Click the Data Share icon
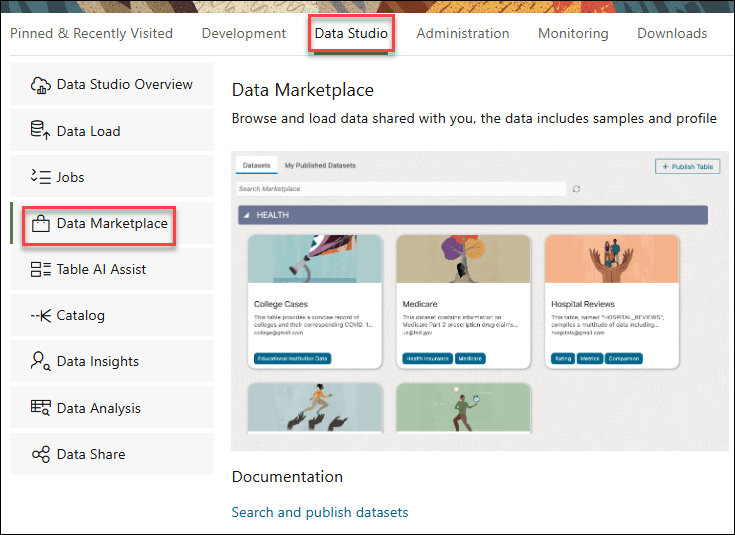Viewport: 735px width, 535px height. point(41,454)
